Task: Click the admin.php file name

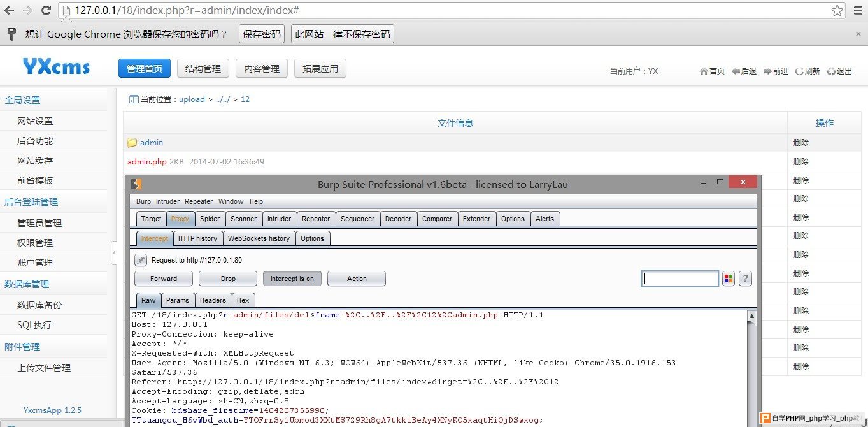Action: click(147, 162)
